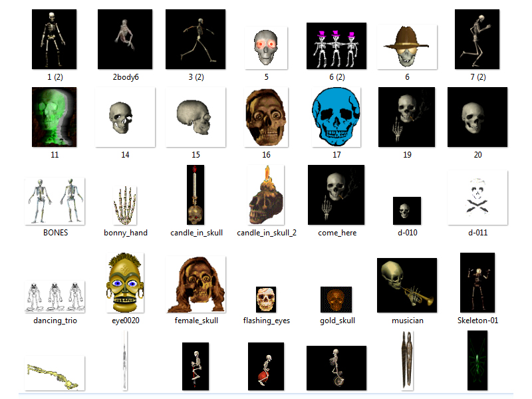Screen dimensions: 532x399
Task: Choose the skull on black thumbnail 20
Action: click(477, 117)
